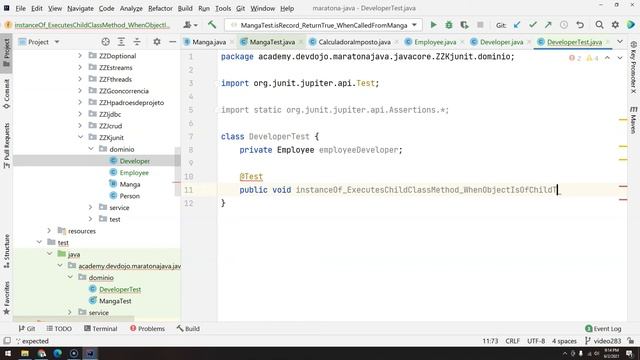
Task: Collapse all icon in Project panel header
Action: [x=137, y=42]
